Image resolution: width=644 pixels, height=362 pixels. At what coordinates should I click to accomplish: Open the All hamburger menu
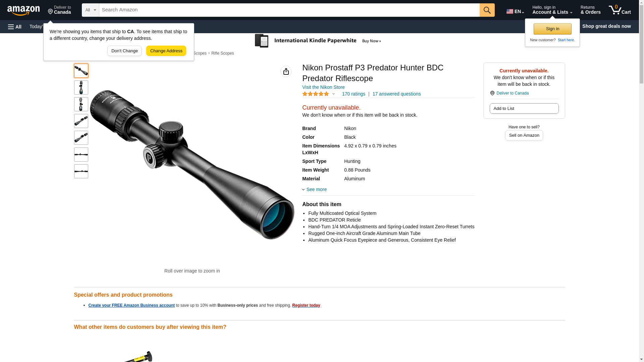(15, 26)
